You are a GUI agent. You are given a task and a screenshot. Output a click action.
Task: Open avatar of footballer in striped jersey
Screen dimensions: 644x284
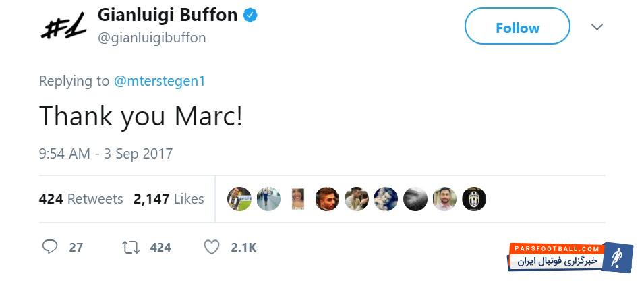click(x=239, y=199)
